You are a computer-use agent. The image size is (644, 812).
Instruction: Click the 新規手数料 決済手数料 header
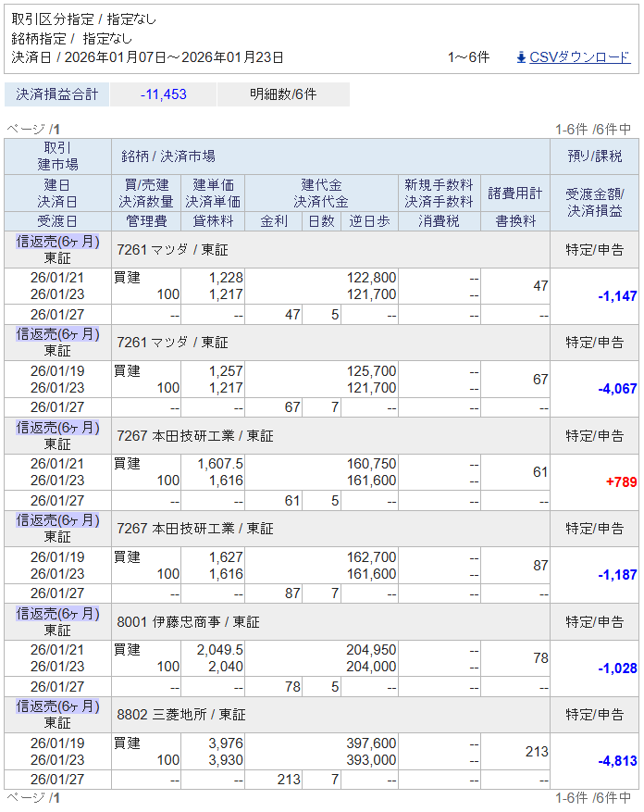[x=439, y=194]
